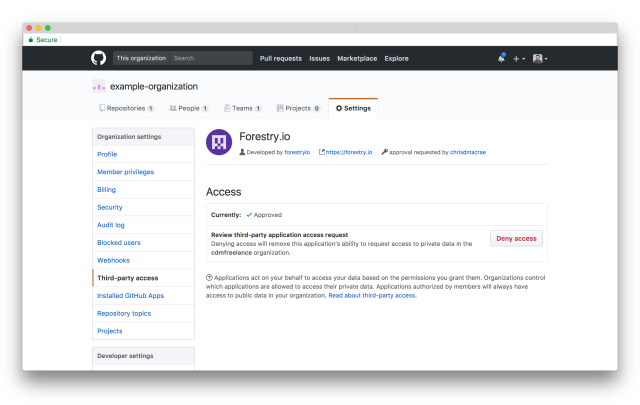
Task: View the Audit log
Action: 143,225
